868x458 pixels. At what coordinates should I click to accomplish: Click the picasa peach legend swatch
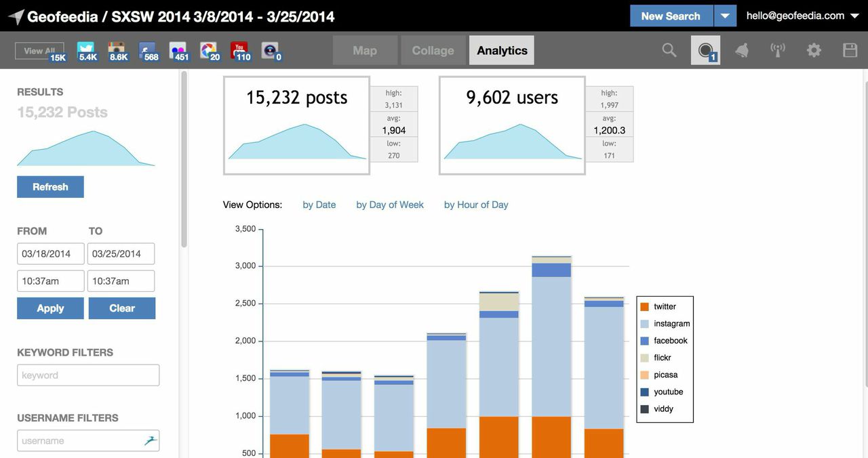point(645,375)
